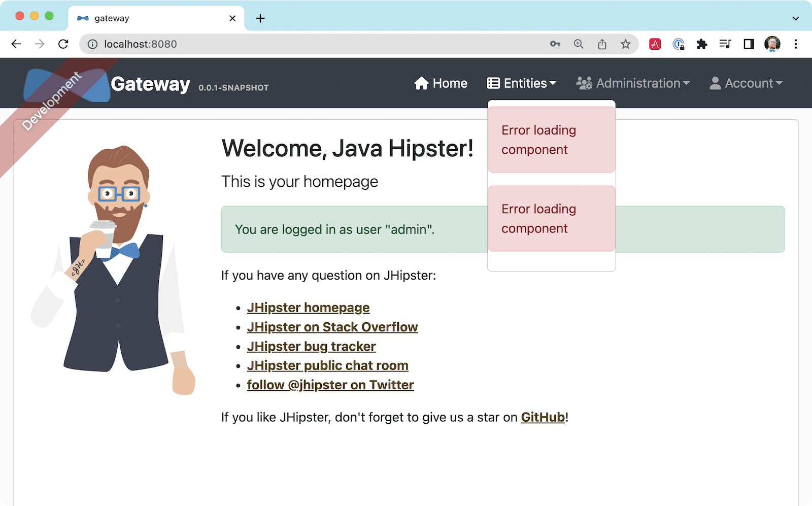Viewport: 812px width, 506px height.
Task: Reload the page with the refresh icon
Action: (63, 44)
